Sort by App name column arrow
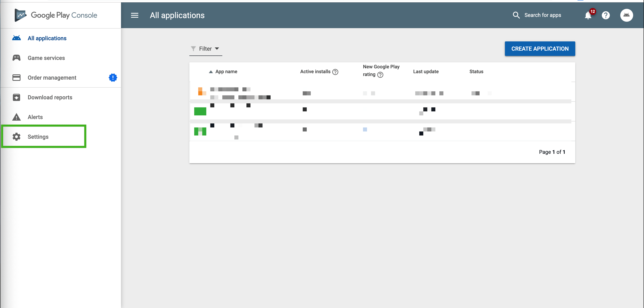Image resolution: width=644 pixels, height=308 pixels. pos(211,72)
